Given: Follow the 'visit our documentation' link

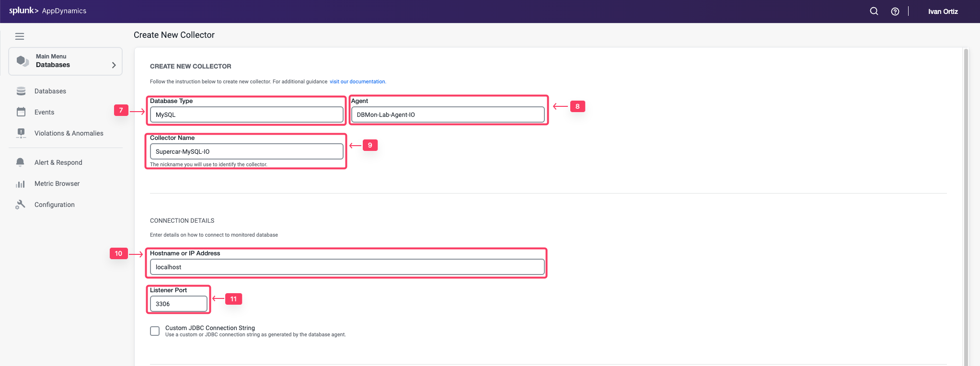Looking at the screenshot, I should (x=357, y=81).
